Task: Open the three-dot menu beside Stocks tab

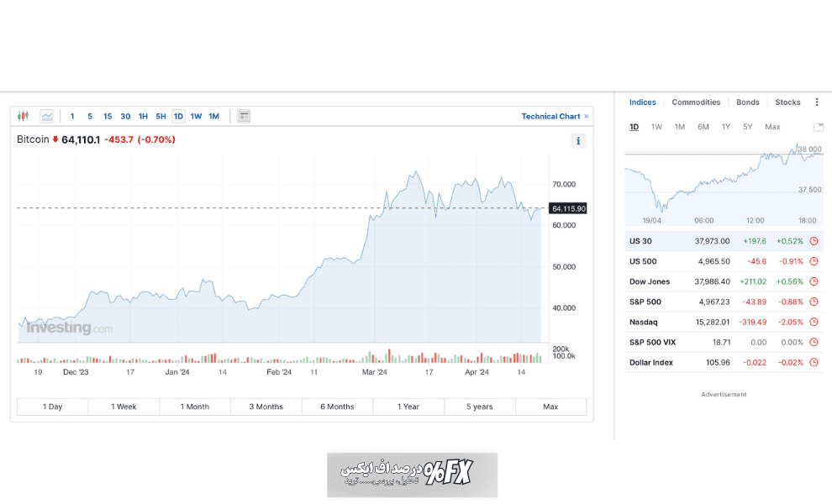Action: click(817, 102)
